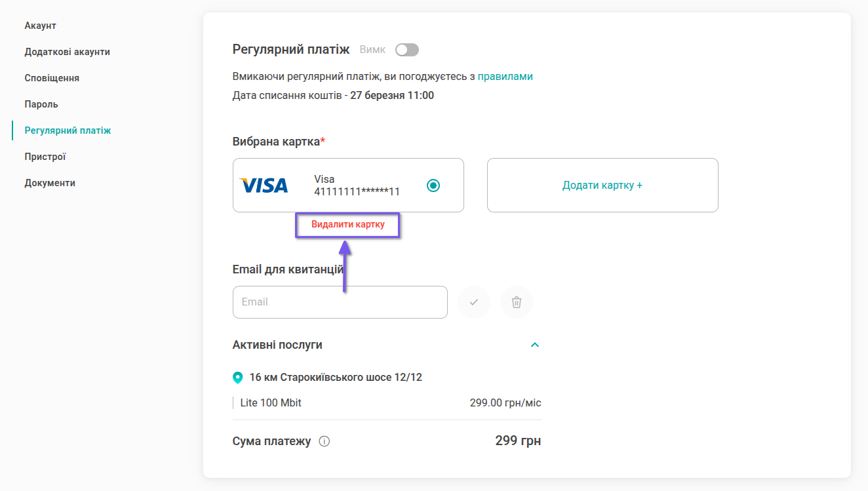The width and height of the screenshot is (868, 491).
Task: Click the trash icon beside Email field
Action: click(517, 302)
